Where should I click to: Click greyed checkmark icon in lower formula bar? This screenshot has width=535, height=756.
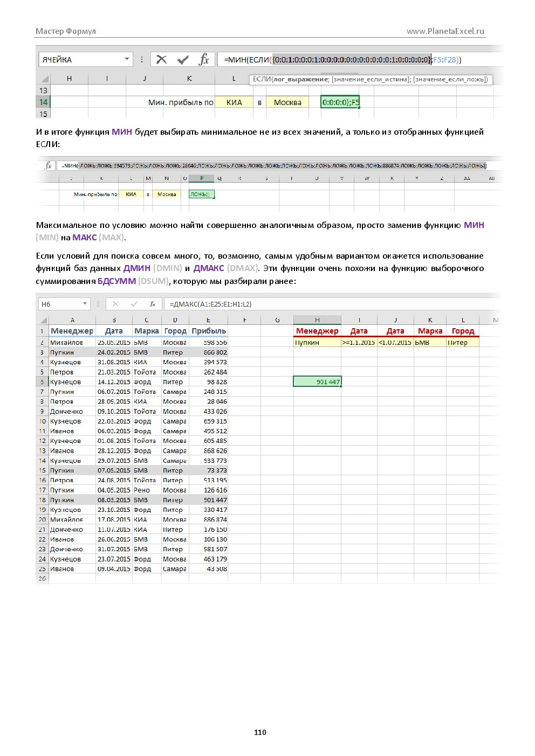(x=134, y=304)
